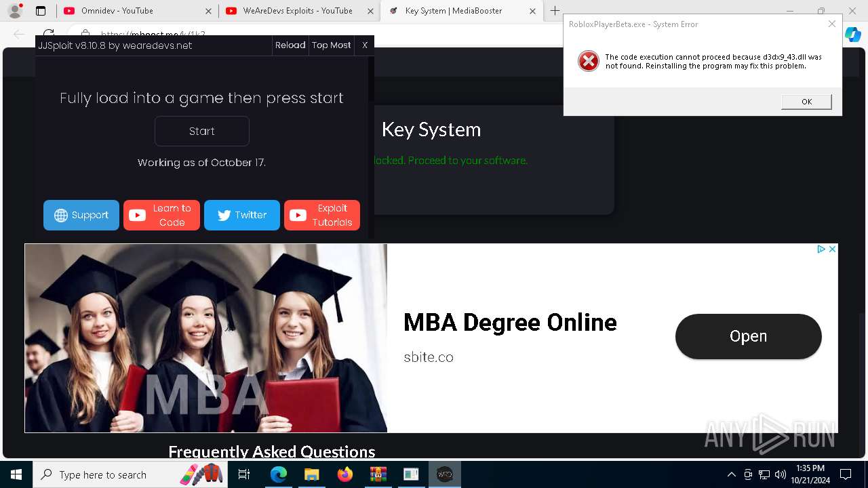Click the Start button in JJSploit
This screenshot has width=868, height=488.
point(202,131)
